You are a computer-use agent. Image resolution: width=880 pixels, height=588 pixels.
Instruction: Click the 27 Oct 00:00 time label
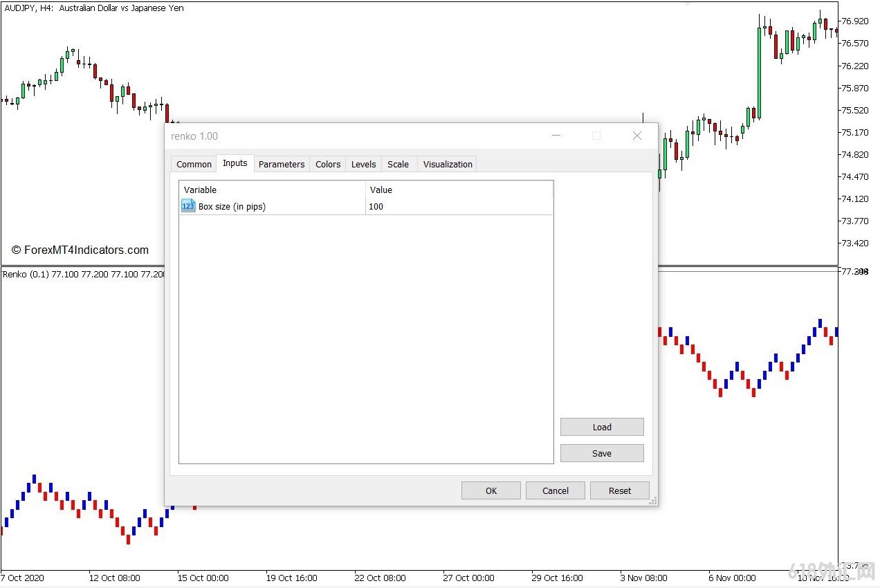click(468, 578)
